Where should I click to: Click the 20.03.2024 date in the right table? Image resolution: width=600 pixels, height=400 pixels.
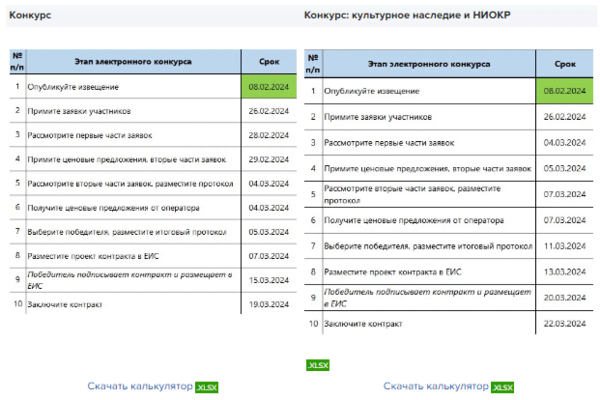pos(564,297)
